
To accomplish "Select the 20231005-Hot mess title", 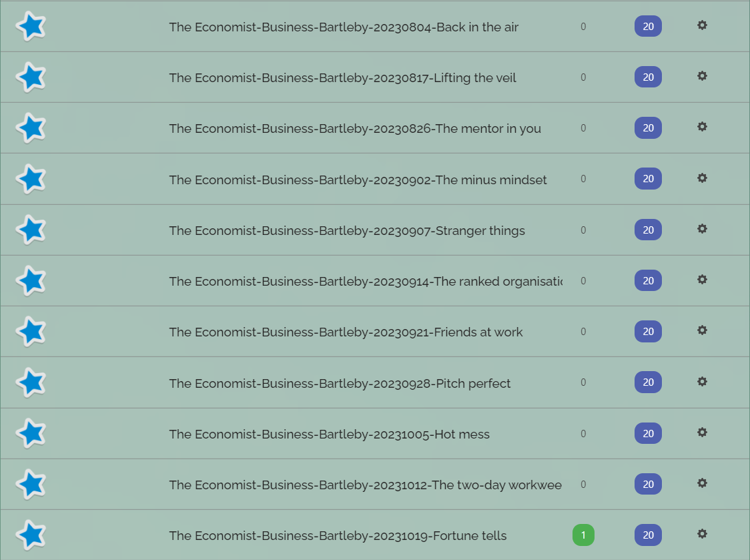I will [329, 434].
